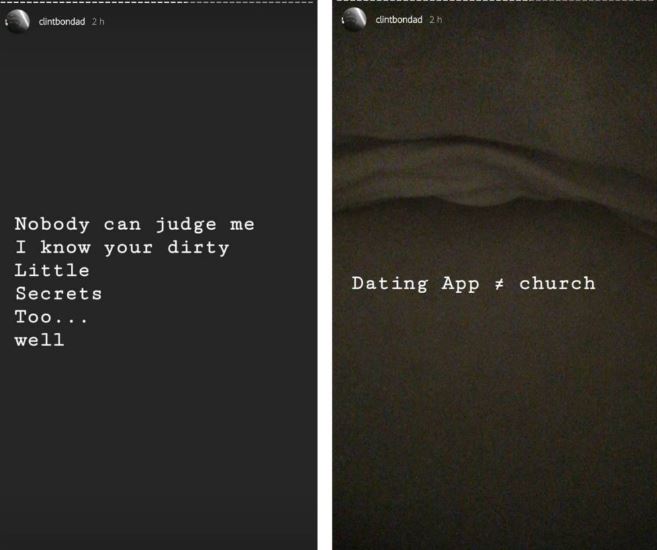The height and width of the screenshot is (550, 657).
Task: Open the profile avatar on the right story
Action: click(354, 19)
